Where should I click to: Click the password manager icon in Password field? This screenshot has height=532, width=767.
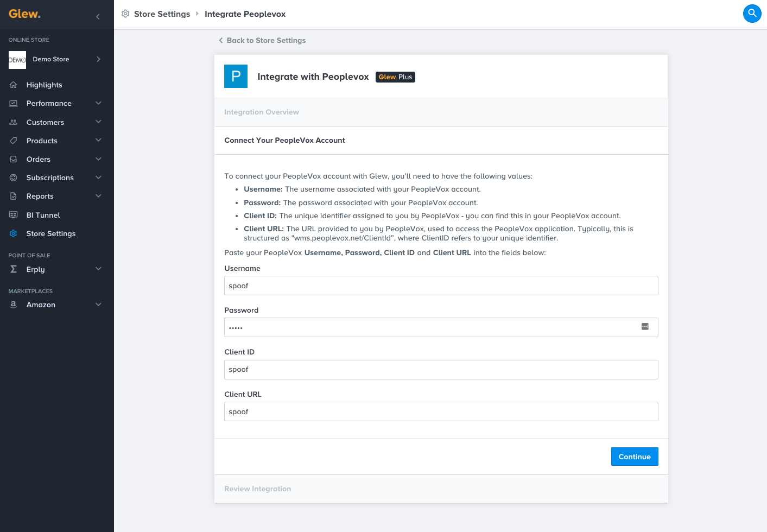coord(645,326)
